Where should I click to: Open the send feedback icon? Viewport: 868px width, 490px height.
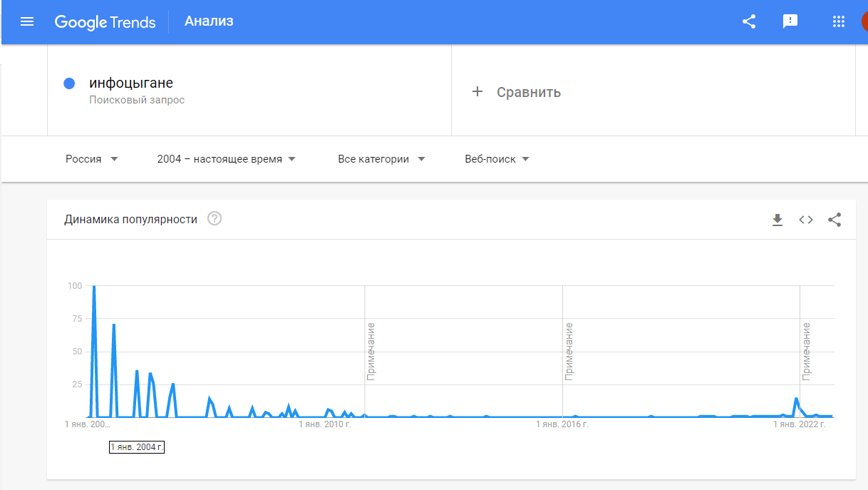[790, 21]
